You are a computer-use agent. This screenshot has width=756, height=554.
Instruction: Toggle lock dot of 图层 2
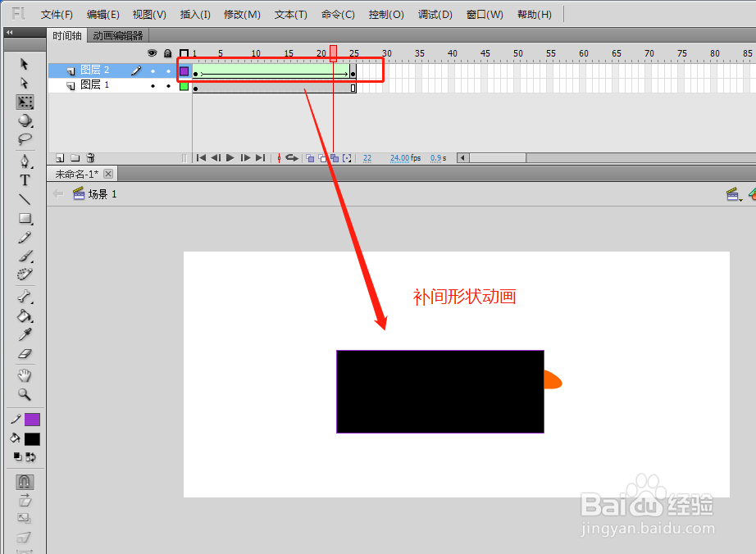(168, 70)
